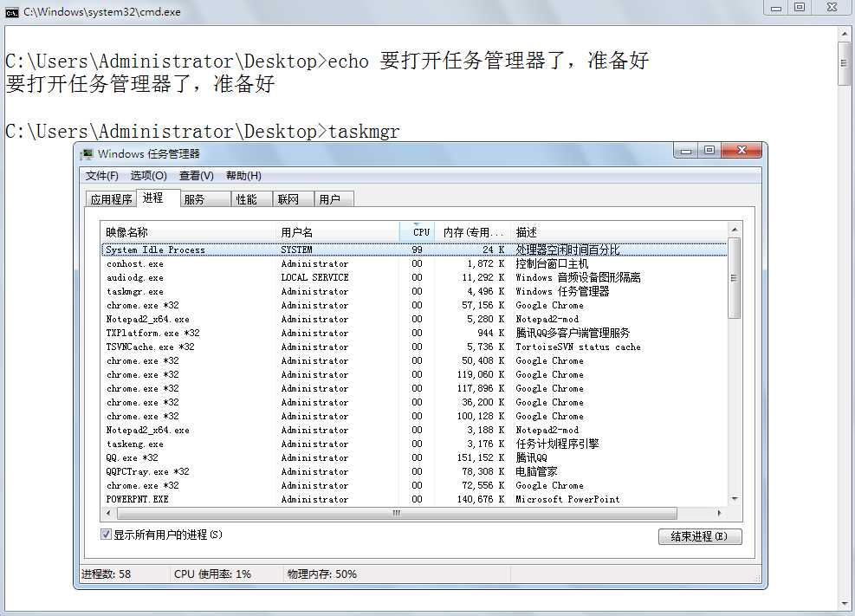Click the TortoiseSVN status cache description
This screenshot has height=616, width=855.
[x=578, y=347]
